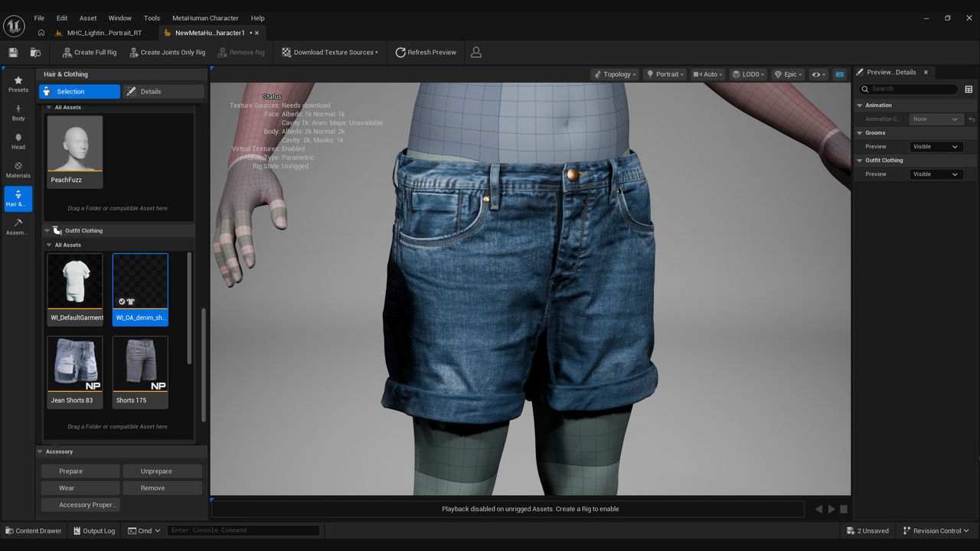This screenshot has height=551, width=980.
Task: Select the PeachFuzz groom thumbnail
Action: click(75, 151)
